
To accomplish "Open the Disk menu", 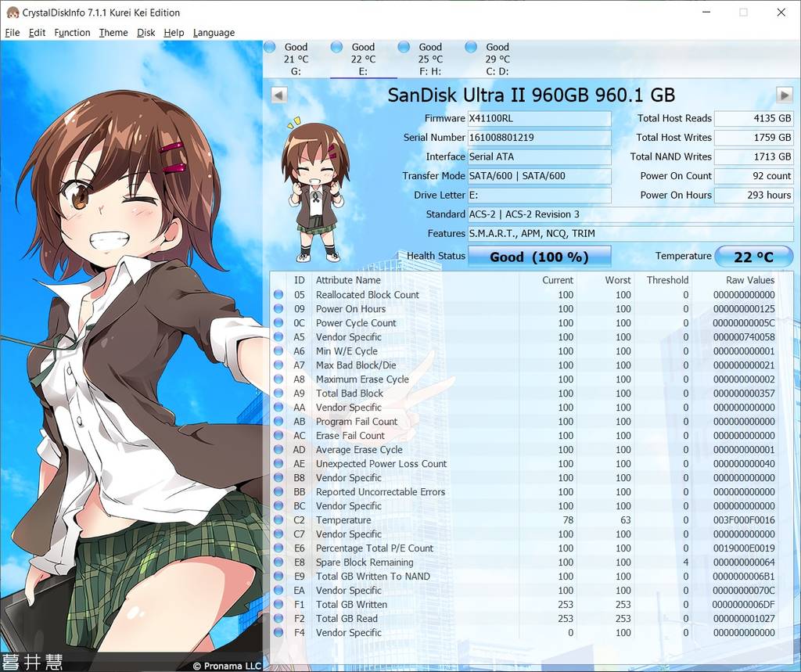I will [x=146, y=33].
